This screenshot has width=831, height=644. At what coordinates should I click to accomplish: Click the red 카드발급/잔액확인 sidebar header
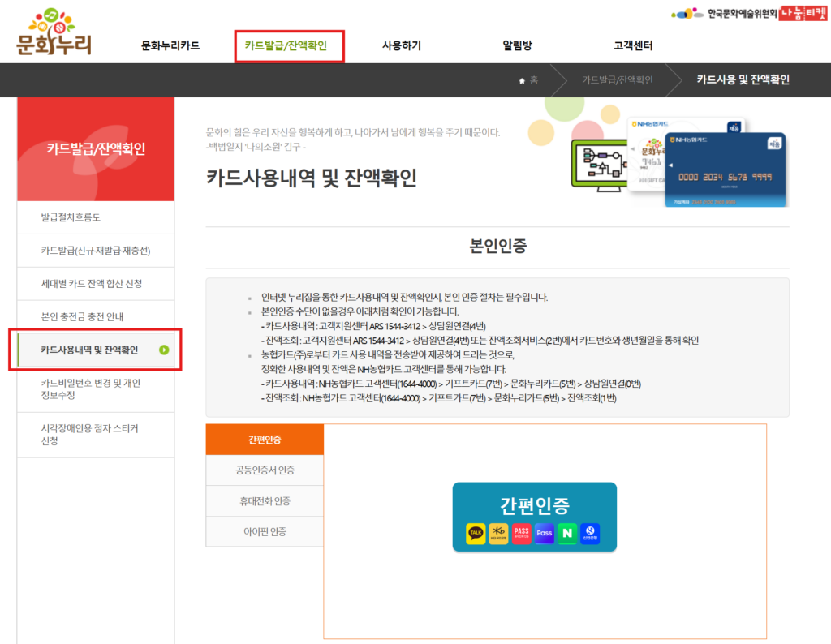pos(96,148)
